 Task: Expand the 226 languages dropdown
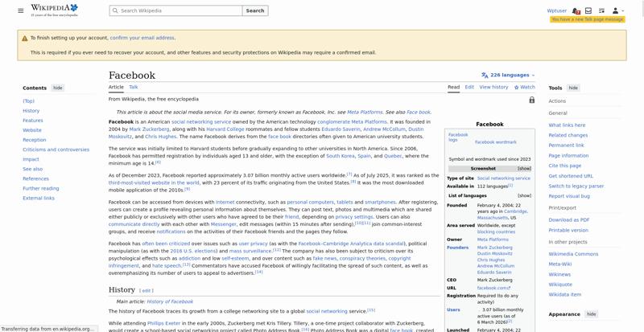(x=509, y=75)
